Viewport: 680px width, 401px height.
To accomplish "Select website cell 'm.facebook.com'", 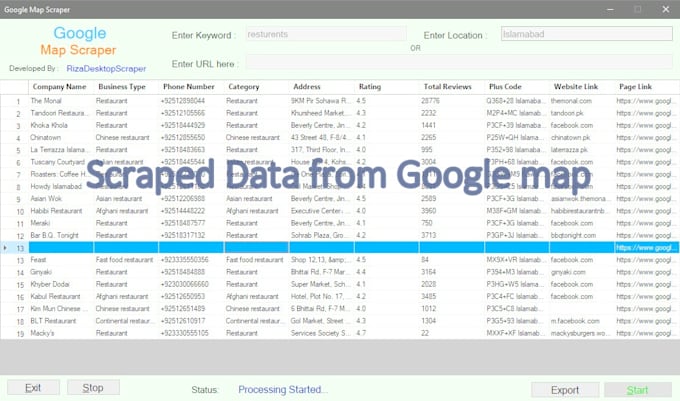I will 582,321.
